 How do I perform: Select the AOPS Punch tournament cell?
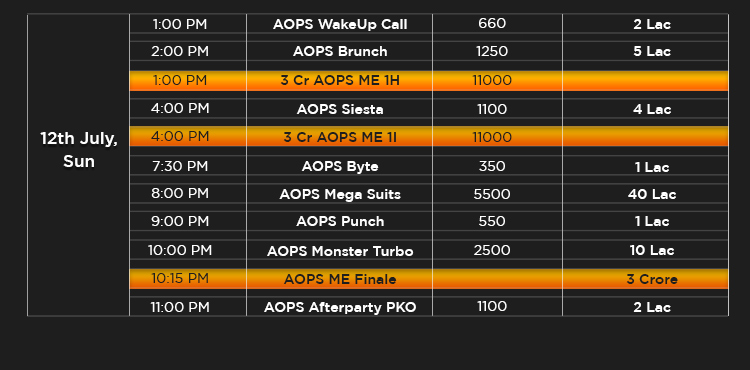[340, 221]
